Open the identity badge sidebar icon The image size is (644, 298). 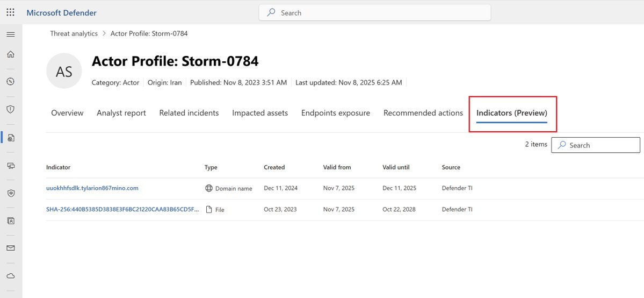tap(11, 221)
